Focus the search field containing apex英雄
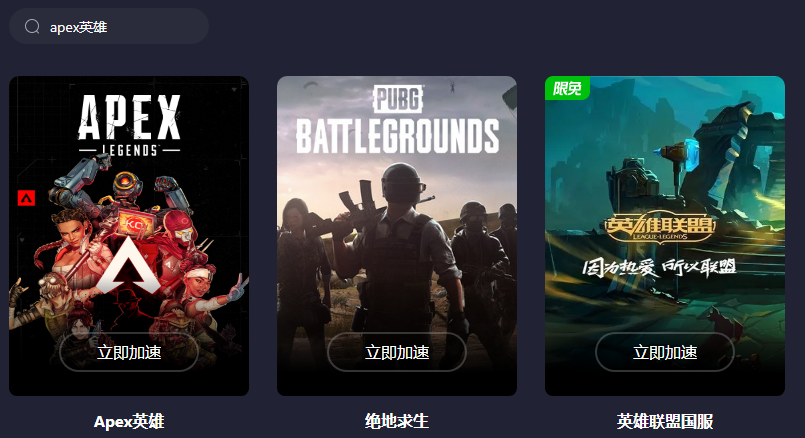 pyautogui.click(x=109, y=26)
